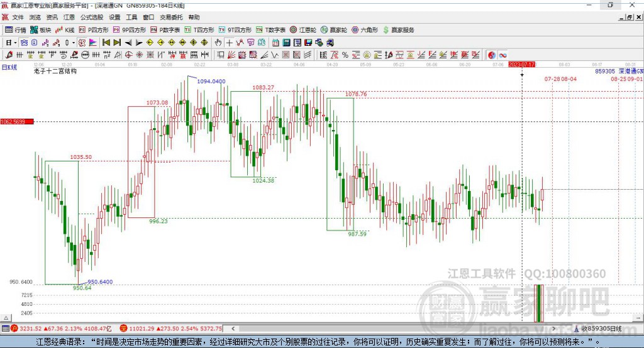Open the 9P四方形 tool

[130, 30]
